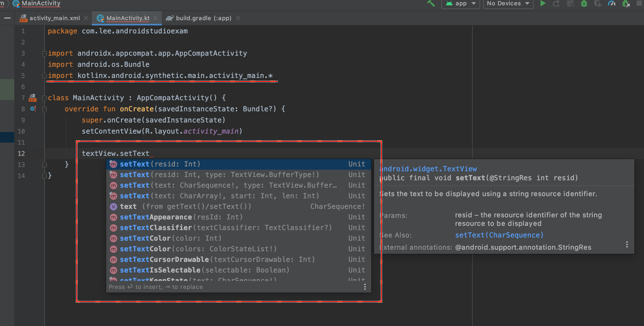Open setText(CharSequence) link in documentation
644x326 pixels.
499,235
